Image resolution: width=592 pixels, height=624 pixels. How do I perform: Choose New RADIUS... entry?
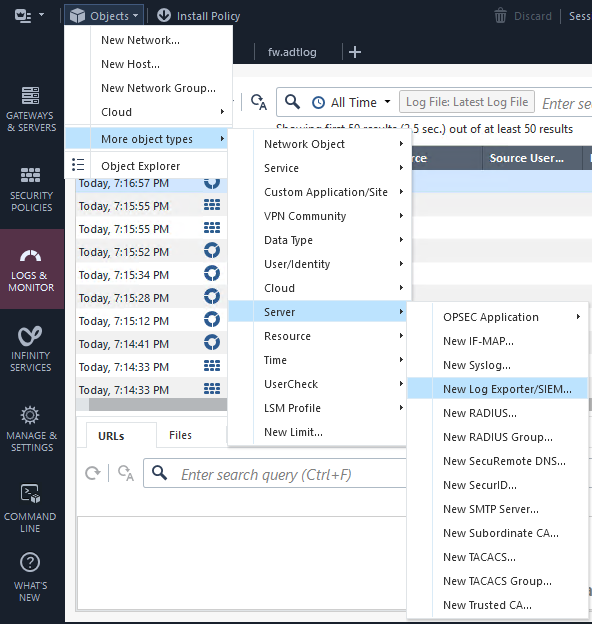(497, 413)
